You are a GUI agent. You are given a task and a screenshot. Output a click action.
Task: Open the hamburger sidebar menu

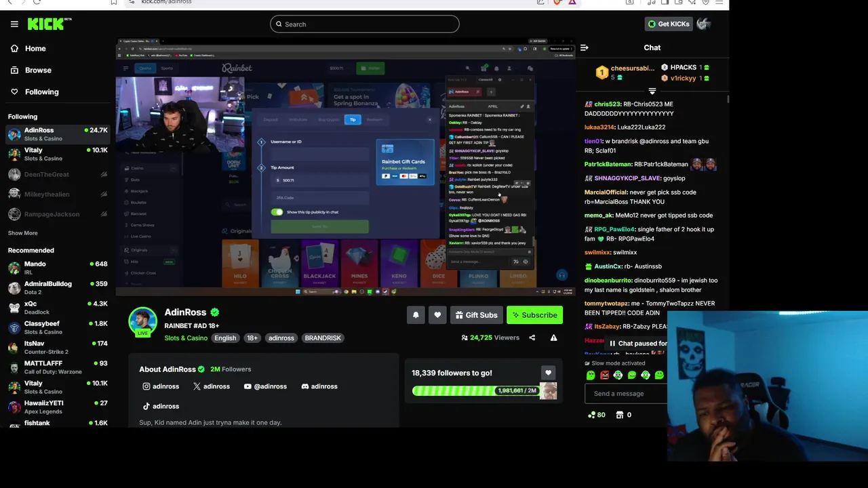click(x=14, y=24)
